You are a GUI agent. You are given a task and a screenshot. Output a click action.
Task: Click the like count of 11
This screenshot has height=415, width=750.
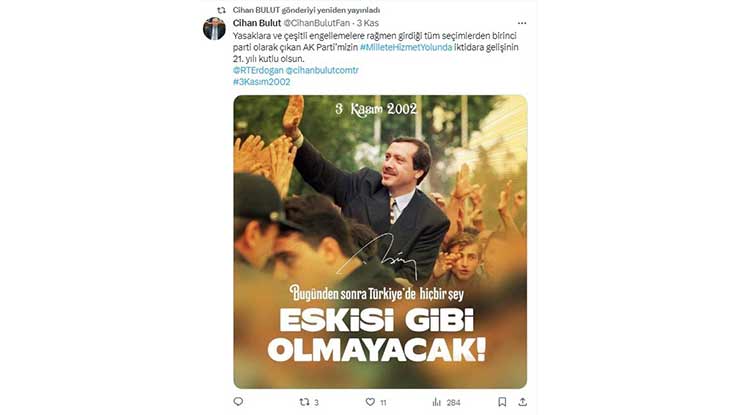[383, 403]
